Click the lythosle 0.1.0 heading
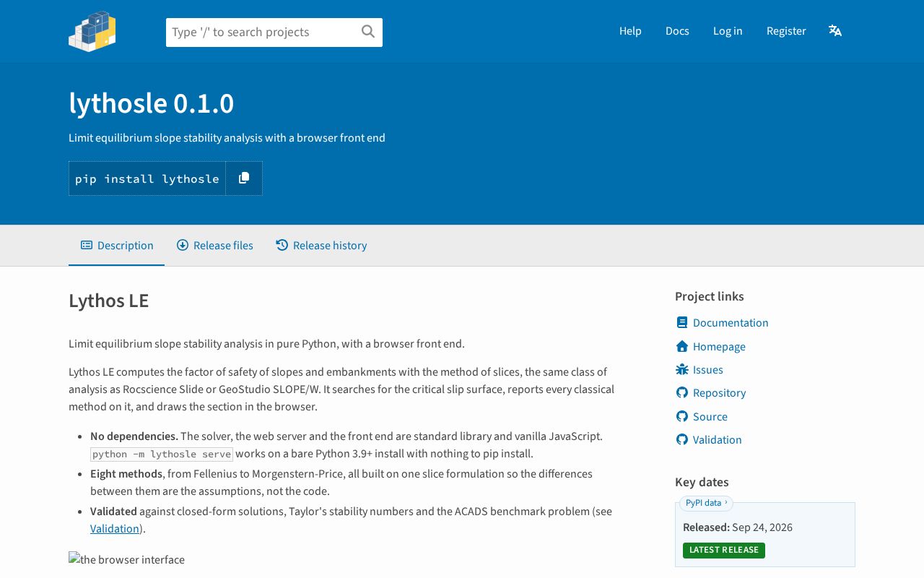This screenshot has height=578, width=924. coord(152,103)
